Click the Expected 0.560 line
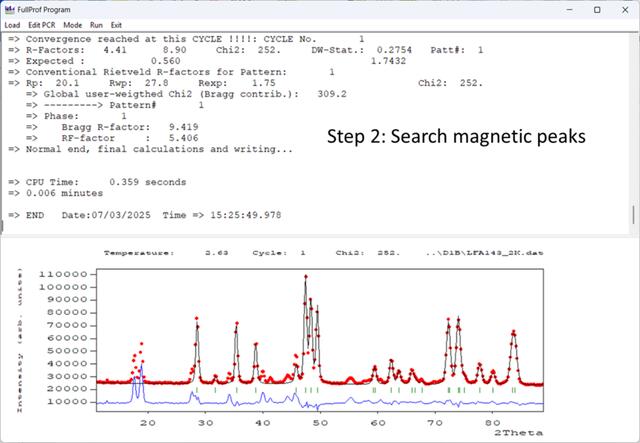The width and height of the screenshot is (640, 443). [x=207, y=61]
